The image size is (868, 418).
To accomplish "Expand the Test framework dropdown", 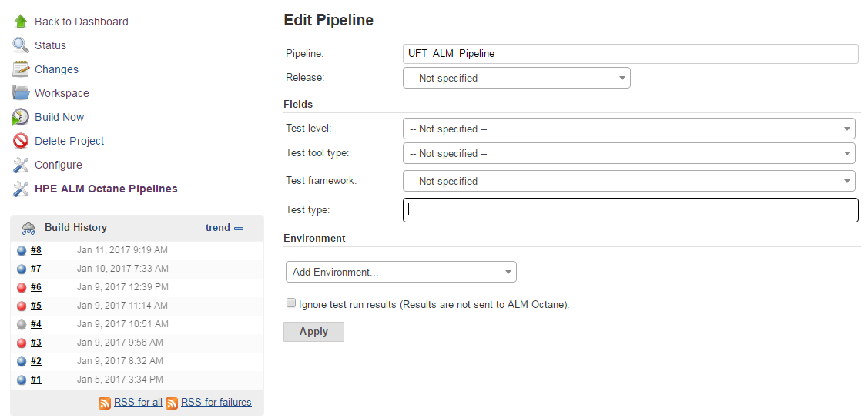I will click(628, 181).
